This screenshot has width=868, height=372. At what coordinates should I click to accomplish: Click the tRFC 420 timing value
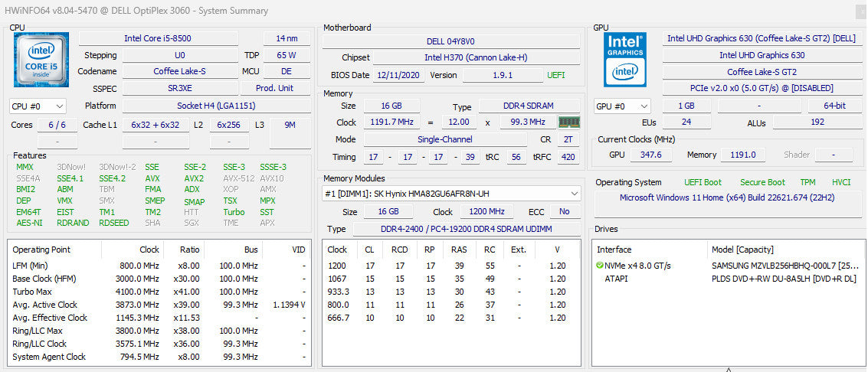568,157
